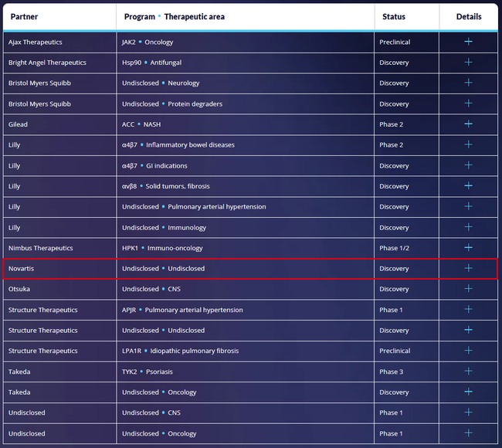Image resolution: width=502 pixels, height=448 pixels.
Task: Click Undisclosed Protein degraders program cell
Action: click(246, 104)
